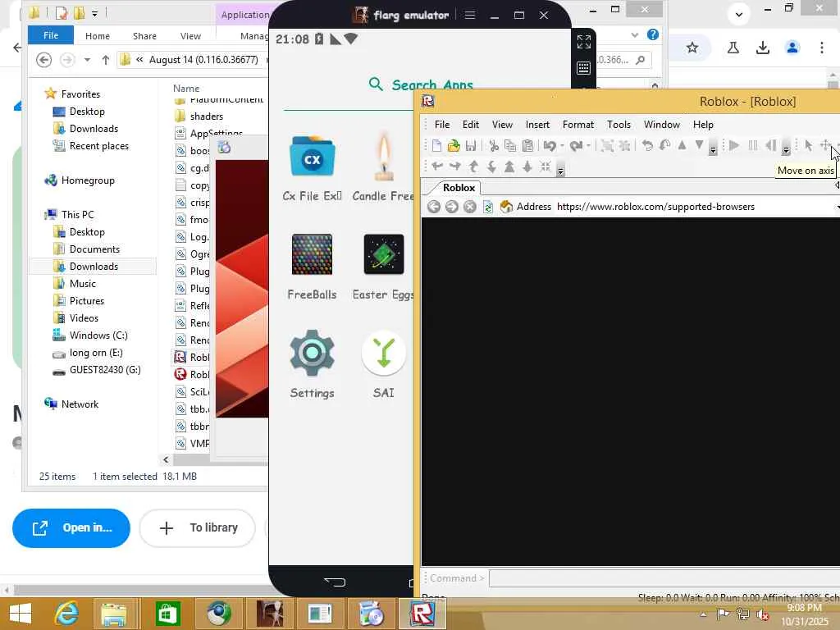Open Internet Explorer from taskbar
Viewport: 840px width, 630px height.
coord(67,614)
